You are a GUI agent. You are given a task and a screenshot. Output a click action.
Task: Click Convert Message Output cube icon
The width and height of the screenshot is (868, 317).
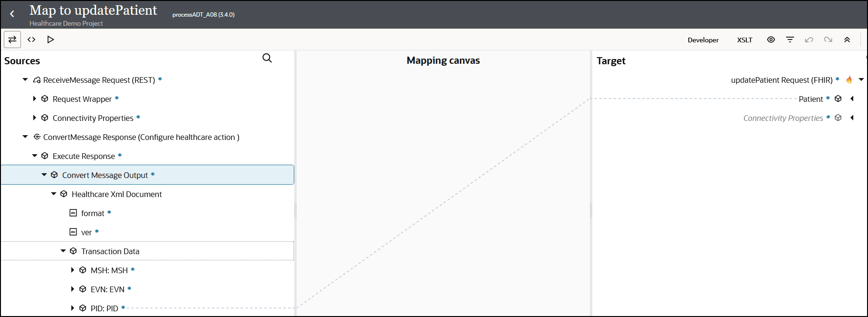tap(54, 175)
